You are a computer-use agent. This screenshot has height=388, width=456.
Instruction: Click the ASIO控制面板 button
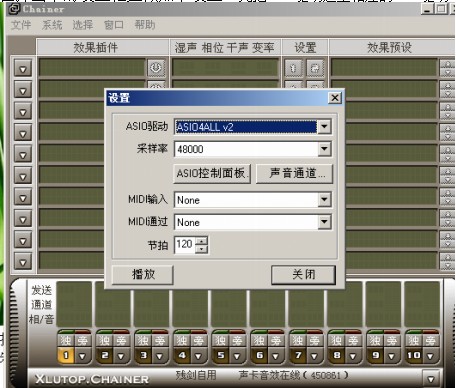coord(212,173)
